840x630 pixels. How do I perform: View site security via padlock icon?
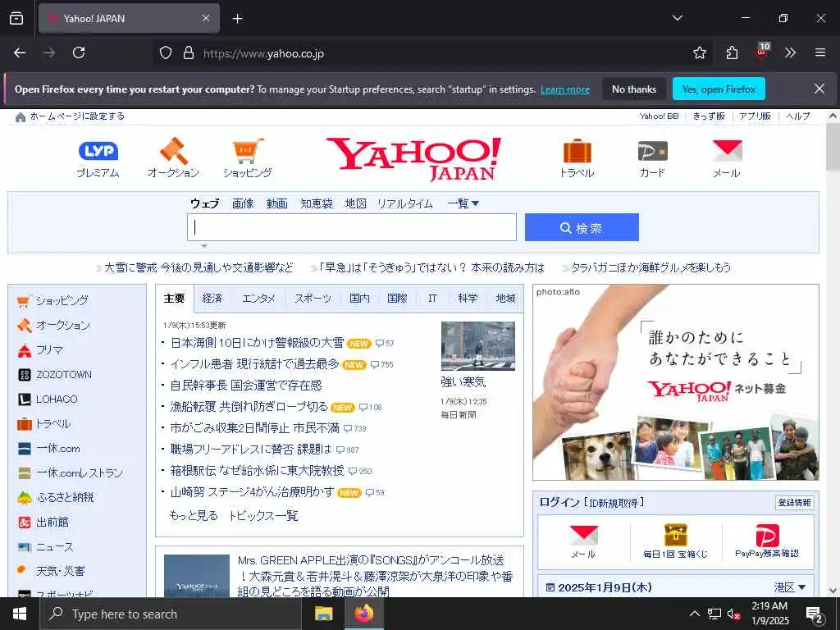[189, 52]
